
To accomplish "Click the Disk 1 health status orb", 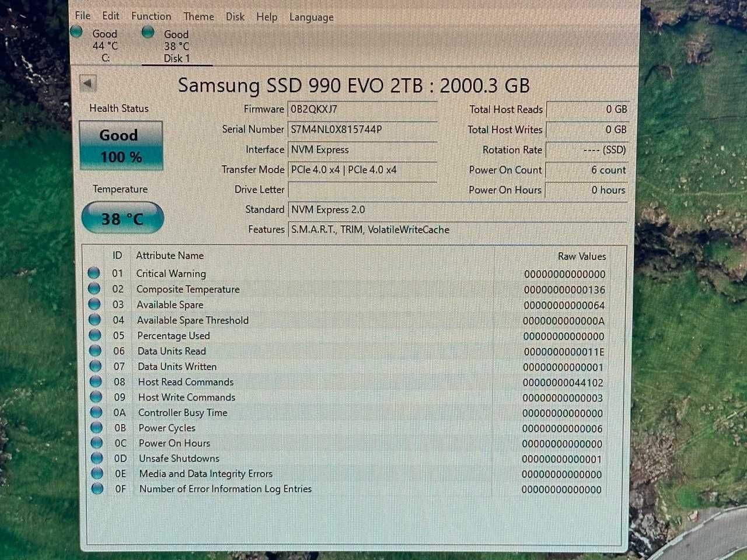I will tap(148, 32).
